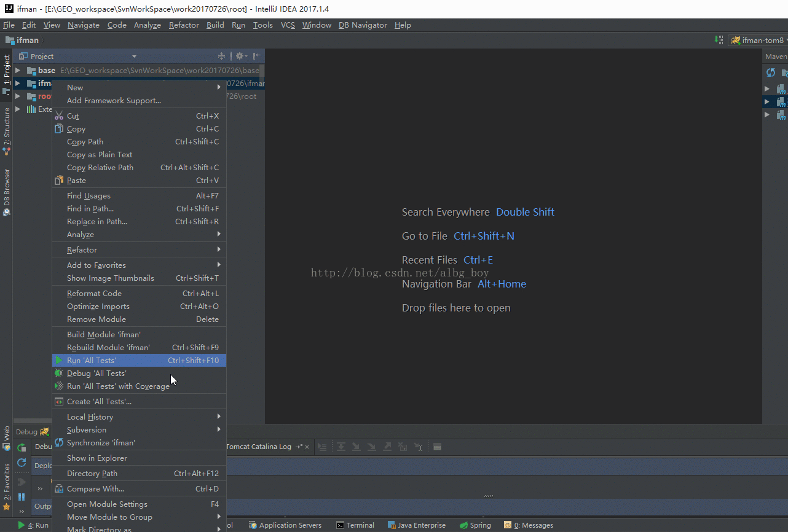Close the Tomcat Catalina Log tab
Image resolution: width=788 pixels, height=532 pixels.
pos(307,447)
